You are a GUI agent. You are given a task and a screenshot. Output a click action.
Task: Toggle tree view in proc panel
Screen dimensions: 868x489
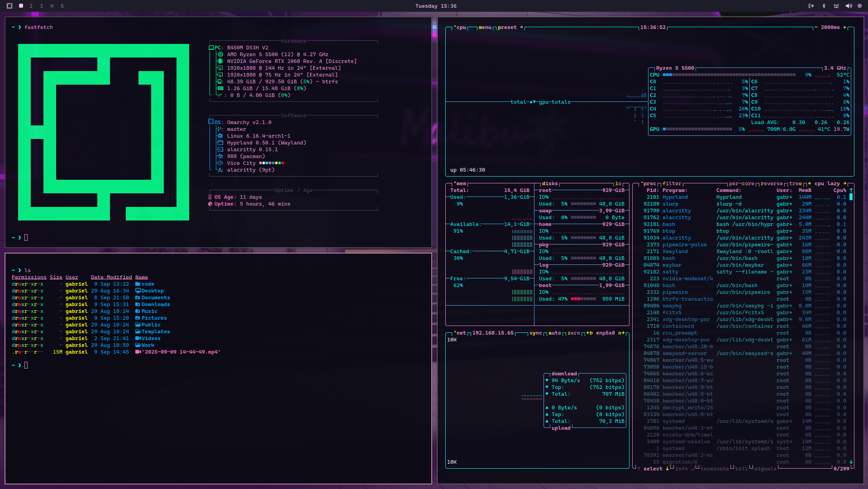(x=795, y=183)
